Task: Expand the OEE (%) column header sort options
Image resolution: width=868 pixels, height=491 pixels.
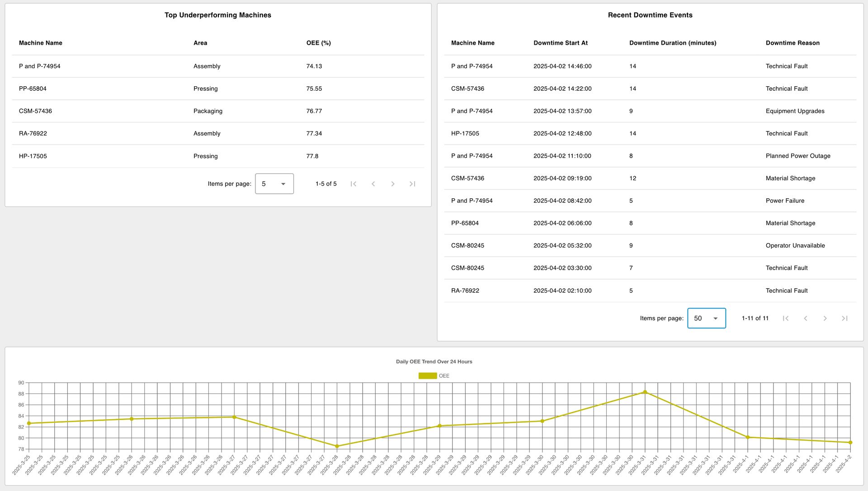Action: (x=318, y=43)
